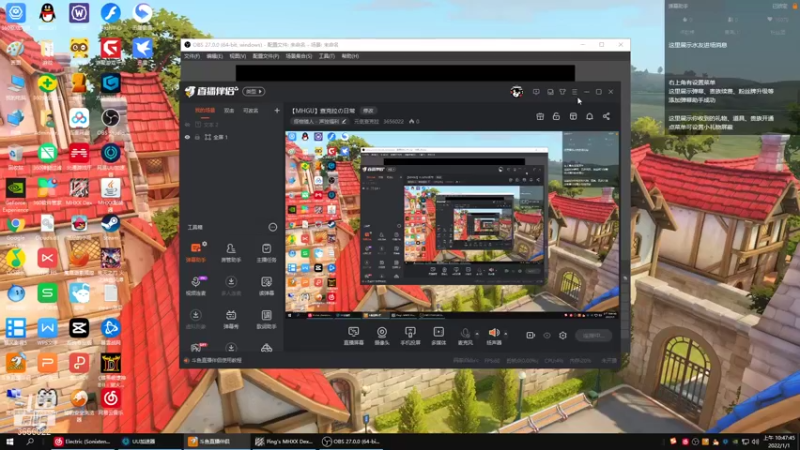Click the user avatar in Douyu title bar
The image size is (800, 450).
(516, 92)
